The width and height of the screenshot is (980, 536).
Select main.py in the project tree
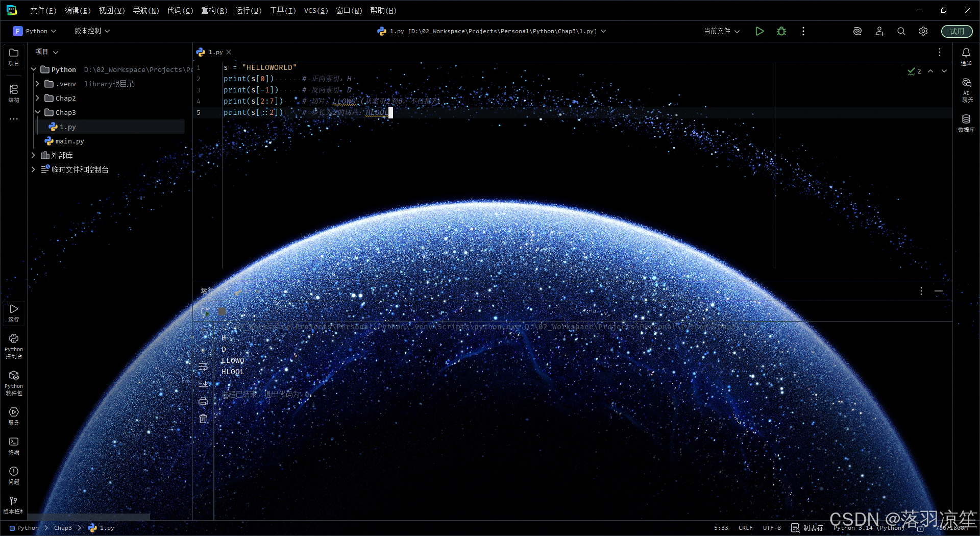[69, 141]
